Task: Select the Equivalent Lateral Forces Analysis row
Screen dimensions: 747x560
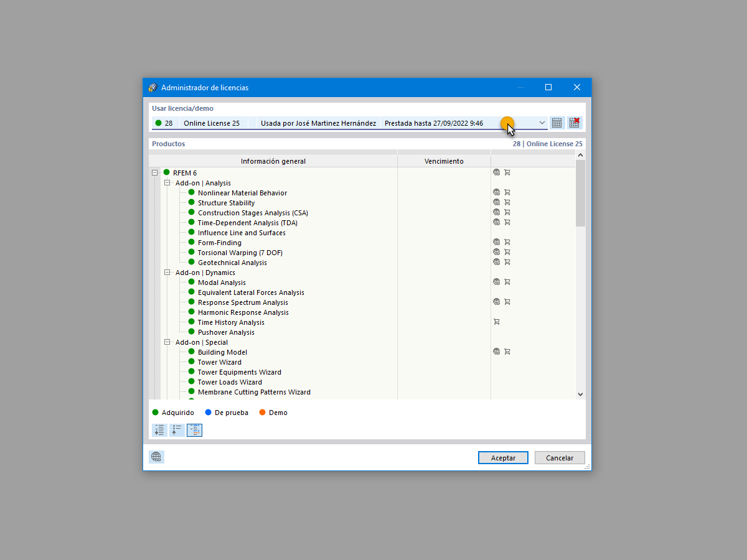Action: pyautogui.click(x=251, y=292)
